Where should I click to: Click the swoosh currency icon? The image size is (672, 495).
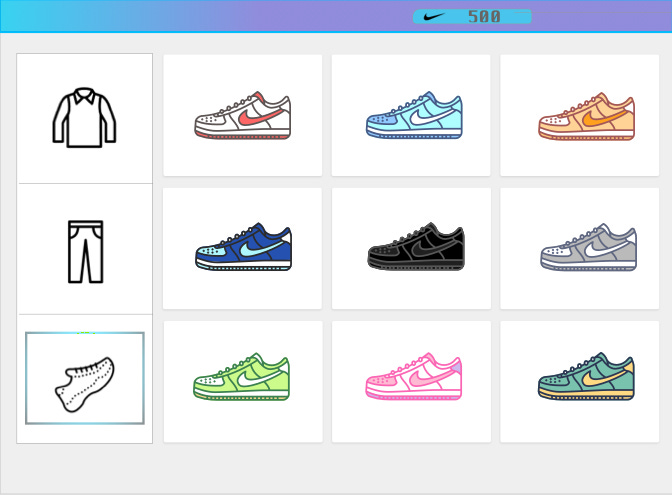coord(434,17)
